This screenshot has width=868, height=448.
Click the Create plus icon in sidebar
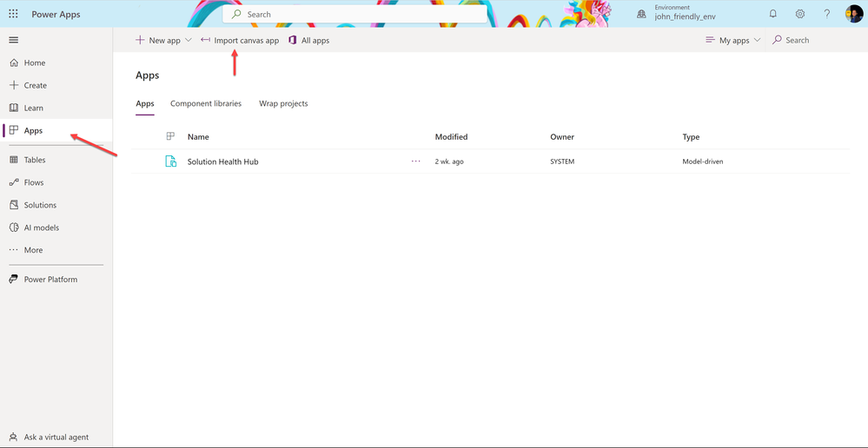coord(15,85)
